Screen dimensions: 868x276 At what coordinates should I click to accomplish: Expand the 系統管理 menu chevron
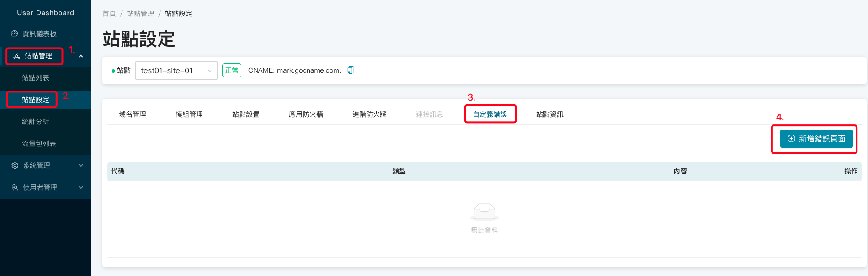click(x=81, y=165)
